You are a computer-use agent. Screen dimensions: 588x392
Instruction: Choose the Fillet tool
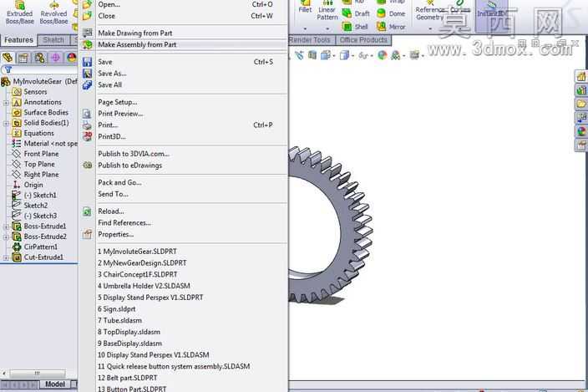(305, 8)
